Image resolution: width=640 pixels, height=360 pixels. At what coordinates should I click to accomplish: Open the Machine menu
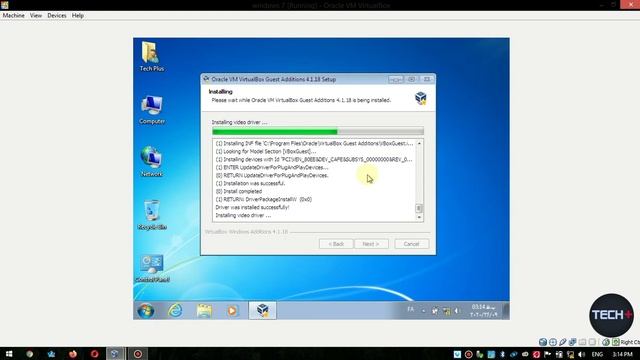pos(13,16)
